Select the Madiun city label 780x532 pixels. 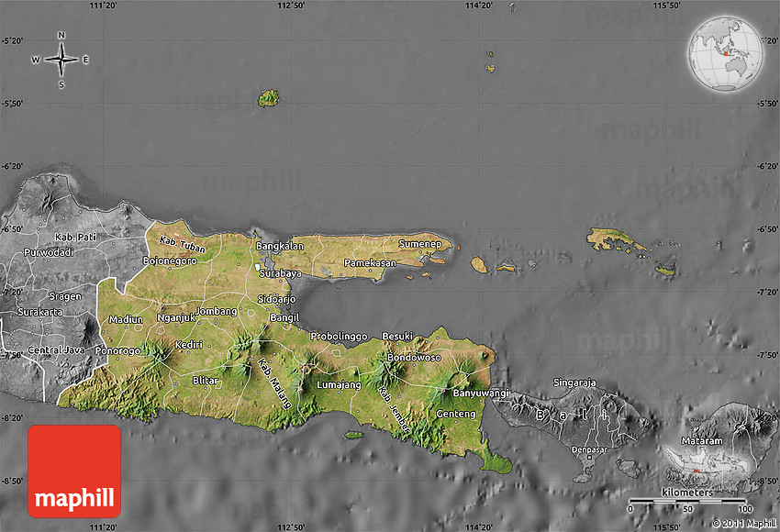[x=126, y=319]
